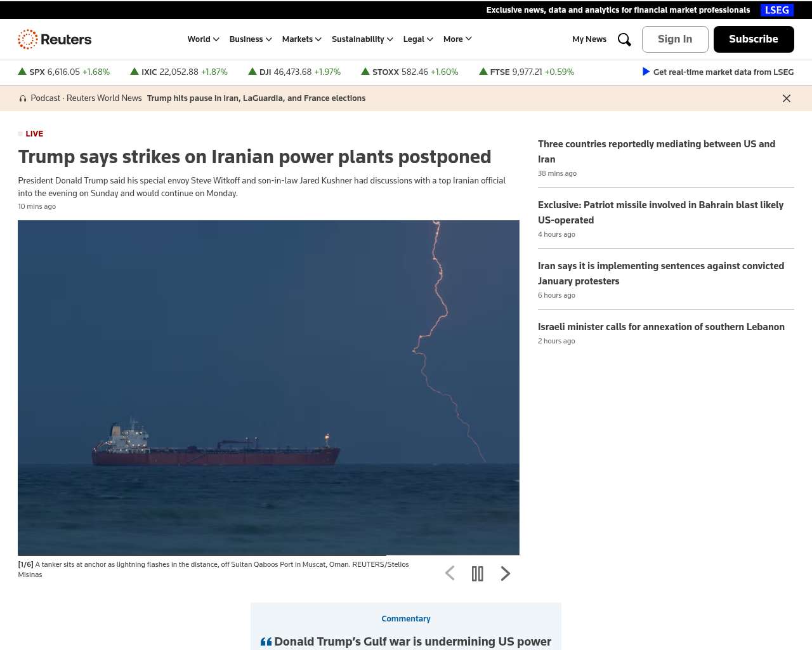This screenshot has width=812, height=650.
Task: Dismiss the podcast banner with X
Action: 787,98
